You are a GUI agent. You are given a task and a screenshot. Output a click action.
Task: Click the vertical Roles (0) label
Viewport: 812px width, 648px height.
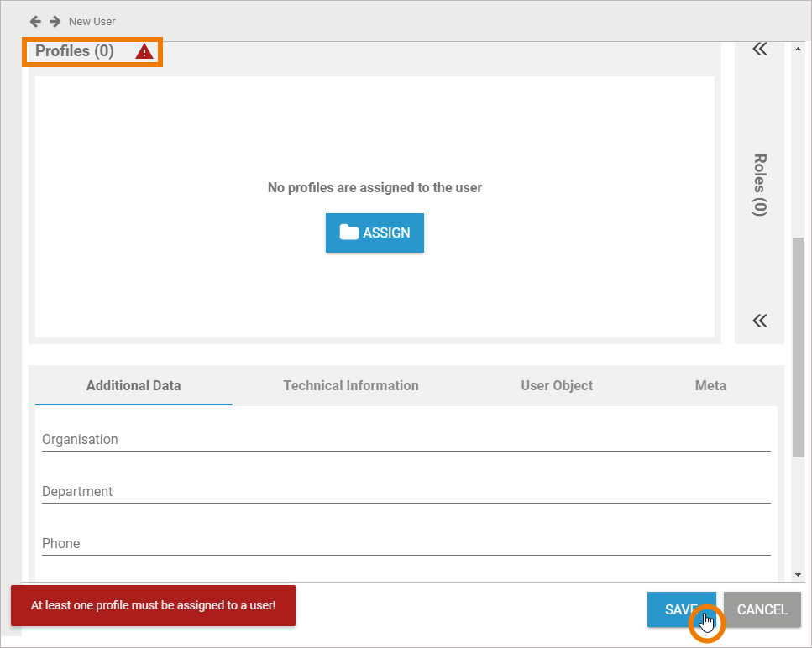(x=758, y=183)
